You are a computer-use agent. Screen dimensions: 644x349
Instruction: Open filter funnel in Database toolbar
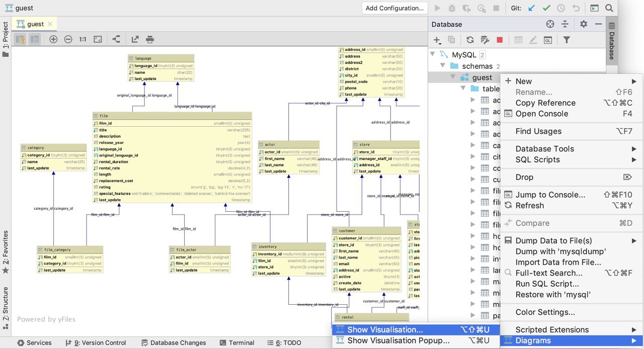pyautogui.click(x=567, y=40)
